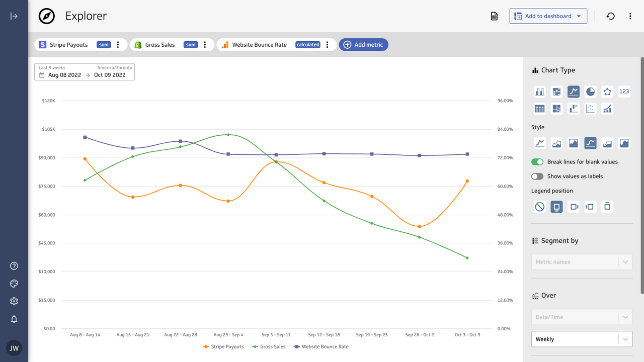Select the scatter plot chart type
This screenshot has height=362, width=644.
coord(591,109)
